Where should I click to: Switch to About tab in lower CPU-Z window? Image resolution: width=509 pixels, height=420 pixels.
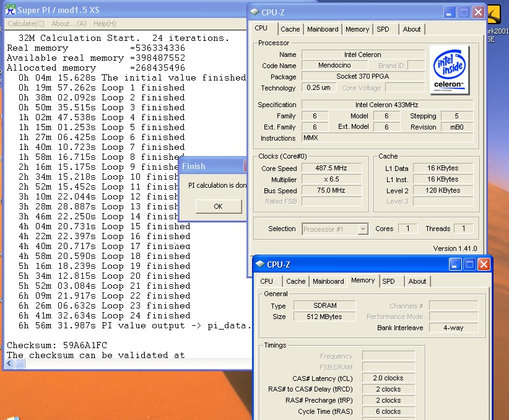pyautogui.click(x=417, y=281)
